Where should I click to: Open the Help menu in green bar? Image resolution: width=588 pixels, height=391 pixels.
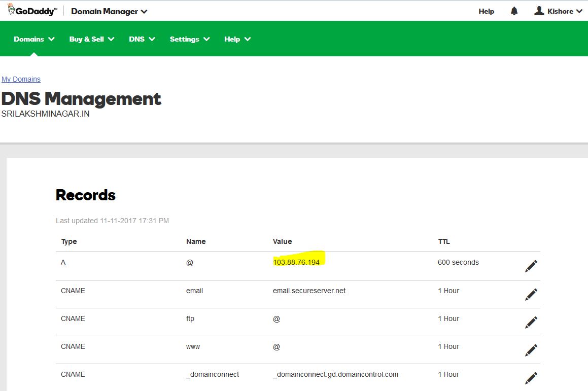coord(237,39)
